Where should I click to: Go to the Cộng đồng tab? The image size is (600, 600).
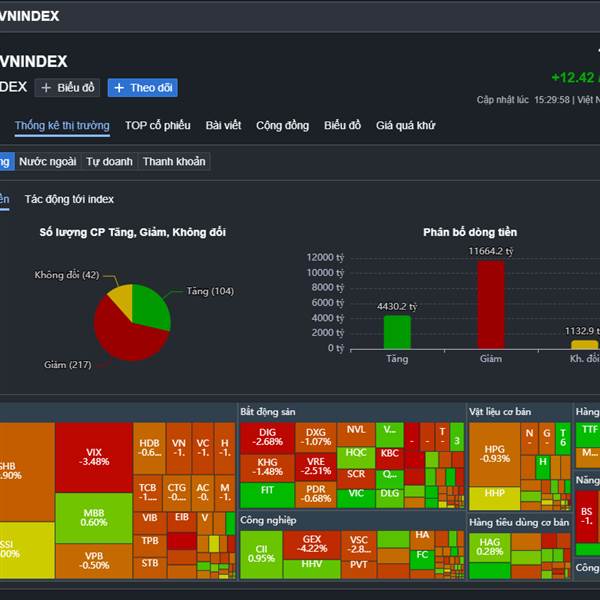click(x=282, y=126)
